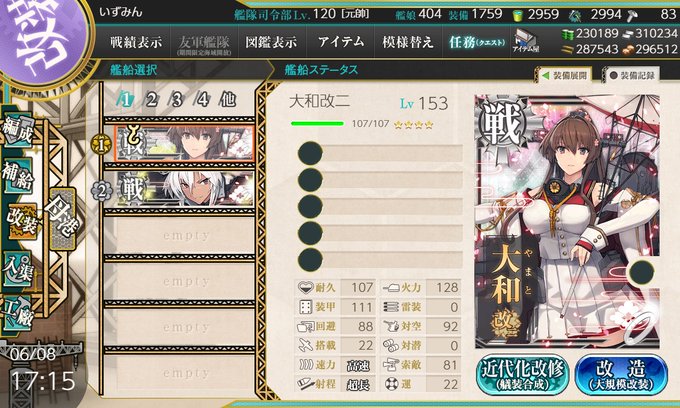The image size is (680, 408).
Task: Expand 装備展開 equipment panel
Action: [x=565, y=75]
